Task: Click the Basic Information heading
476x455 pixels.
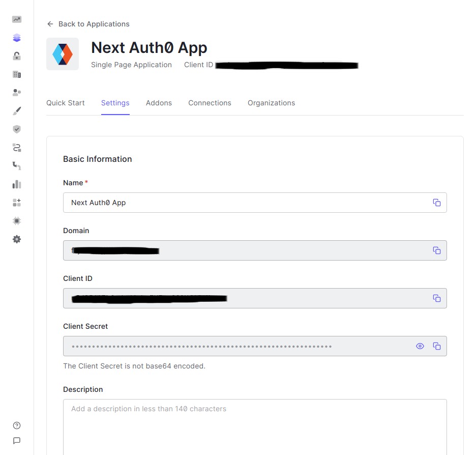Action: coord(98,159)
